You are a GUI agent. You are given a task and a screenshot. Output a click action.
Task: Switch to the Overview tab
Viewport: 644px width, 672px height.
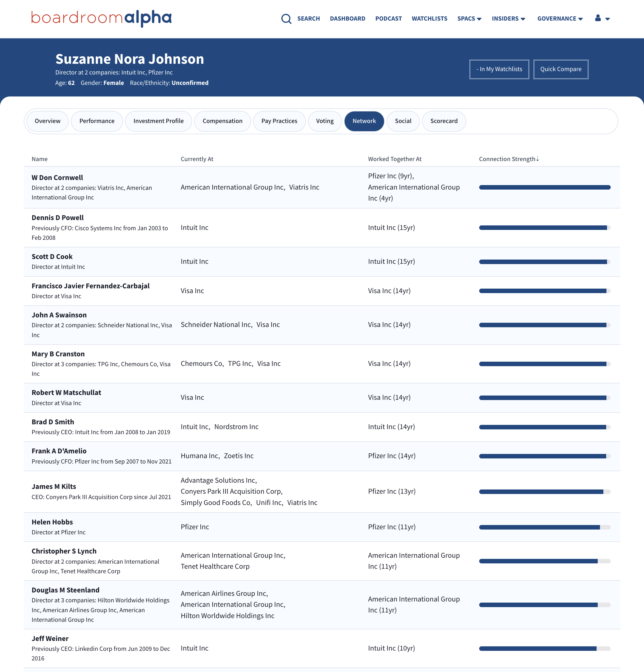coord(47,121)
